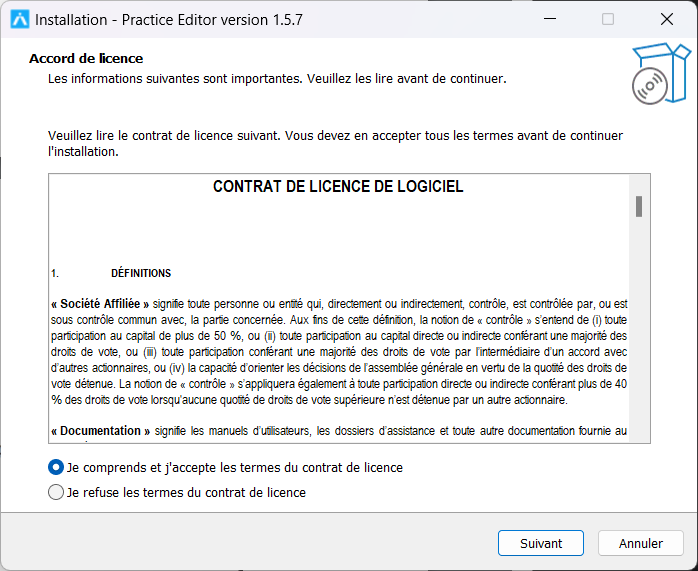Click the '« Documentation »' term
The width and height of the screenshot is (698, 571).
point(100,431)
